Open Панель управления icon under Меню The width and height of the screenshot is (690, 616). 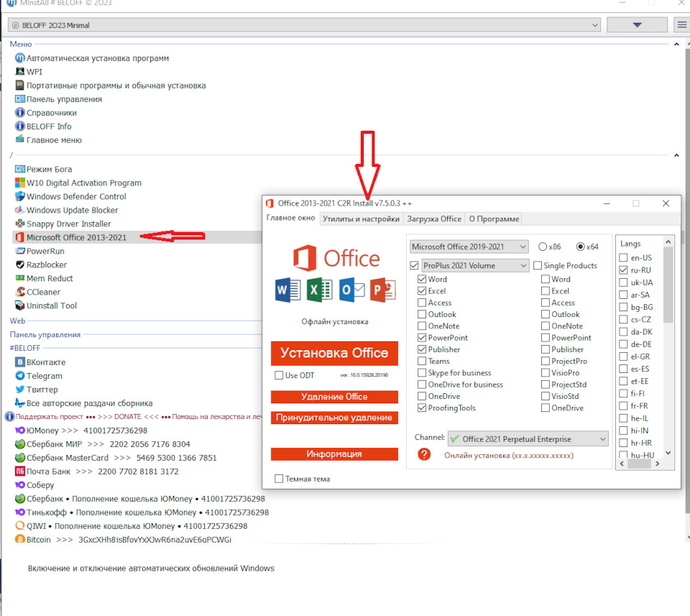pyautogui.click(x=20, y=98)
